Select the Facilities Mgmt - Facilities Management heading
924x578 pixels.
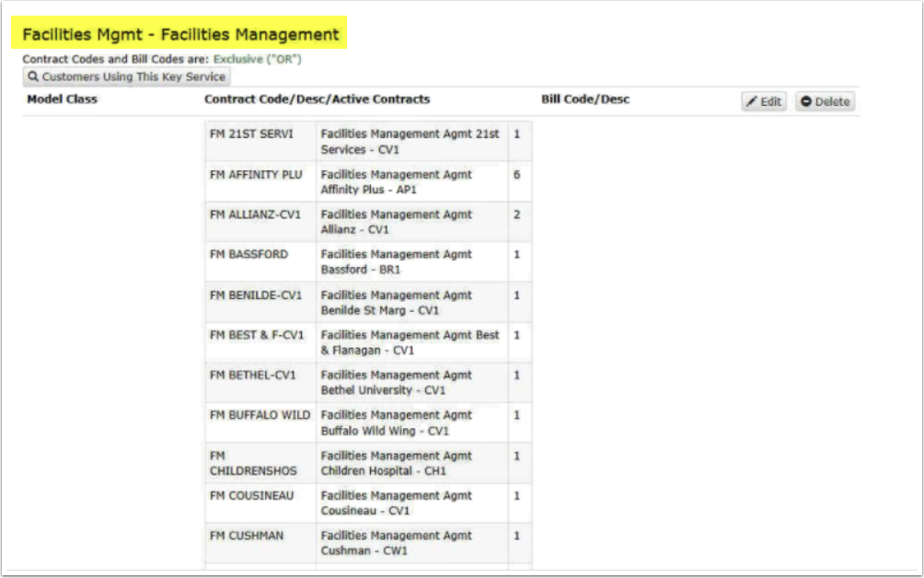click(x=180, y=34)
